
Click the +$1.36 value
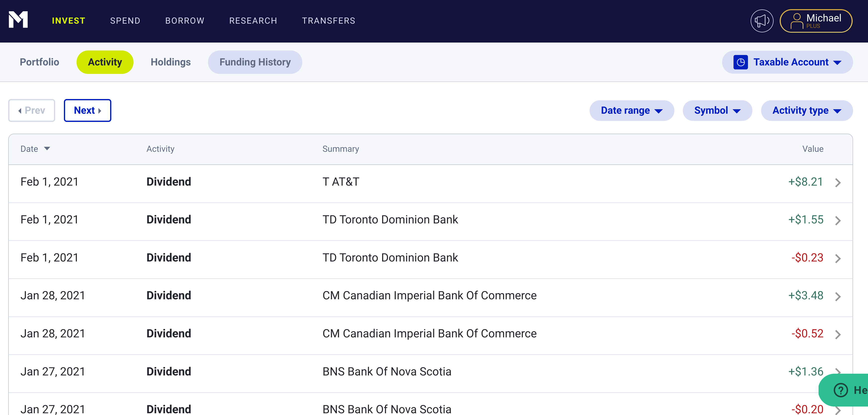tap(805, 371)
